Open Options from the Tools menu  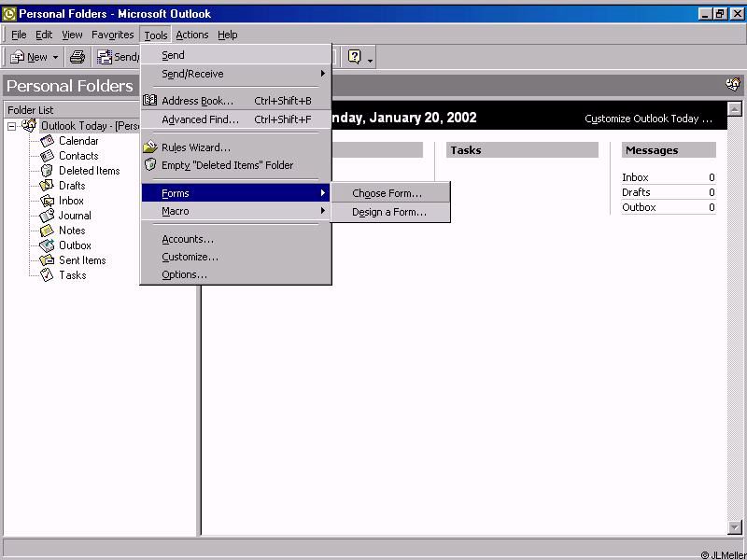point(235,274)
